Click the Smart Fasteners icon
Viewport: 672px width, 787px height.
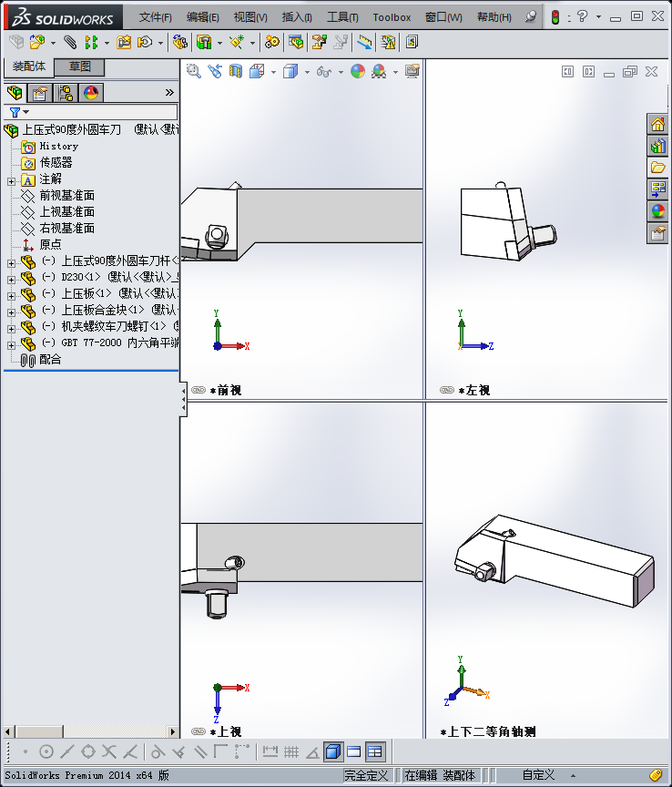point(124,42)
